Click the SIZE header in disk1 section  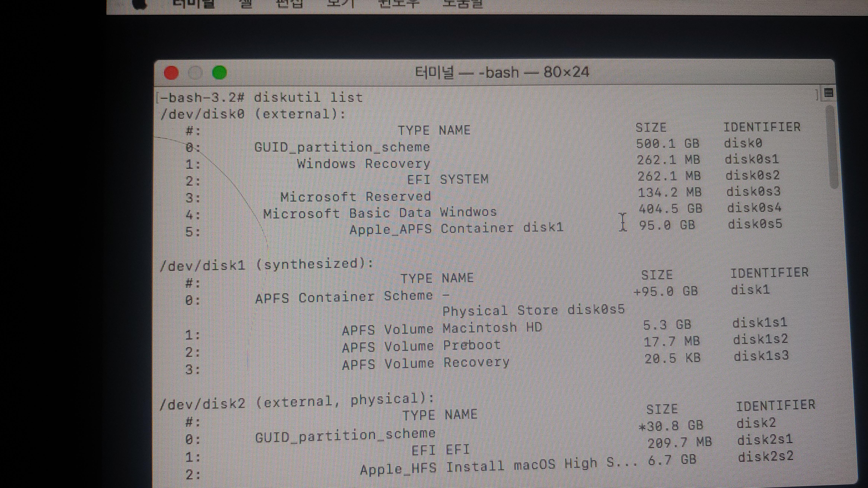click(x=657, y=275)
